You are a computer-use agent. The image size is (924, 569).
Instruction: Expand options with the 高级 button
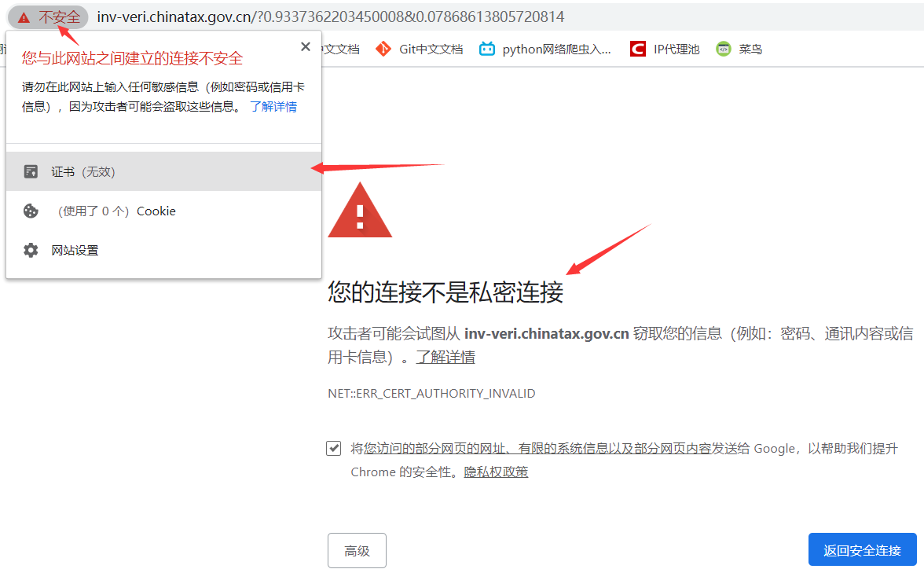[357, 551]
